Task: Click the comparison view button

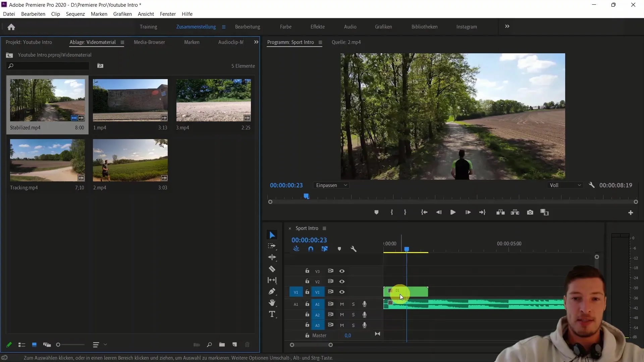Action: point(544,213)
